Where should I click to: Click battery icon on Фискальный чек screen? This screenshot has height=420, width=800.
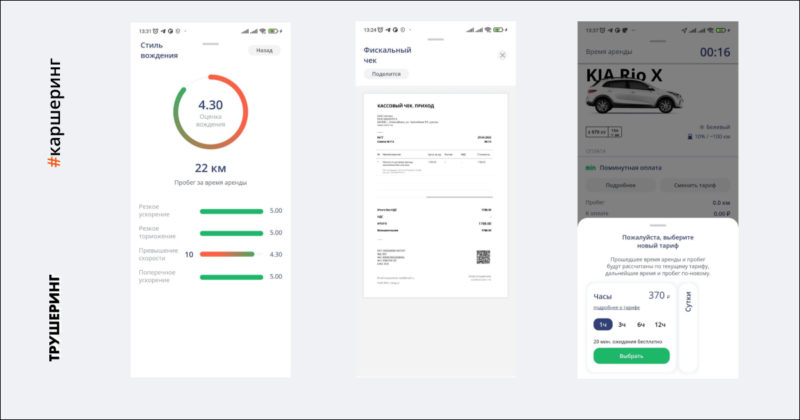coord(498,30)
